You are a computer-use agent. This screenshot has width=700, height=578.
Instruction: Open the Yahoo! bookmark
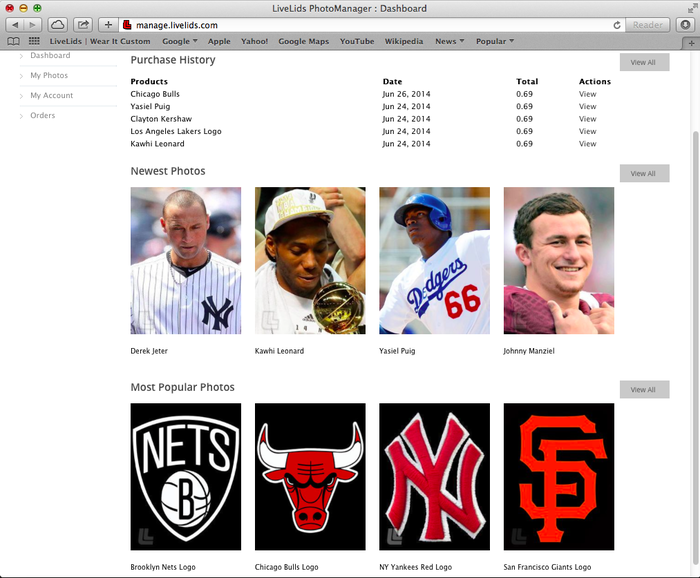click(x=254, y=41)
